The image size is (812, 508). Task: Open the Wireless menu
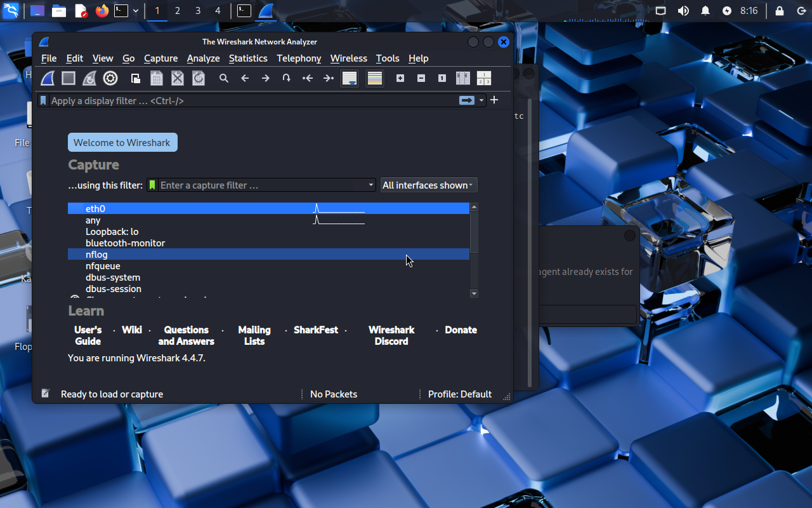pyautogui.click(x=349, y=58)
